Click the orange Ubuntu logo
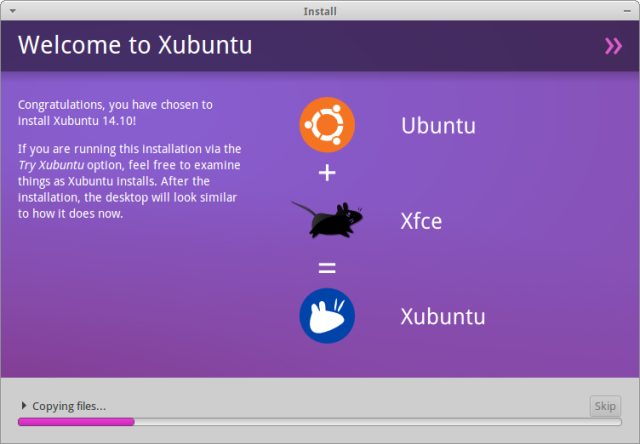This screenshot has height=444, width=640. 327,125
